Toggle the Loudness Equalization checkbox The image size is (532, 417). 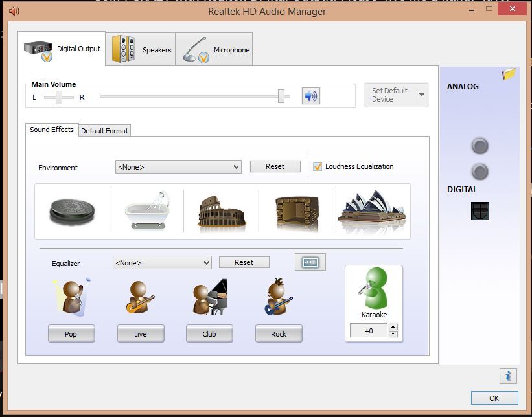(318, 166)
